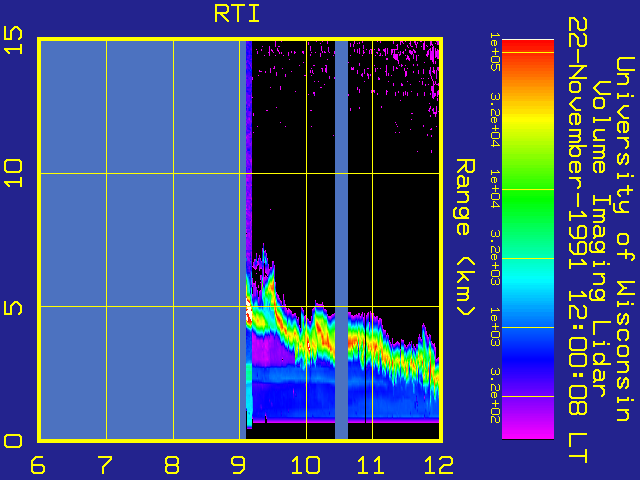Click the data gap stripe between 10 and 11

click(x=341, y=240)
